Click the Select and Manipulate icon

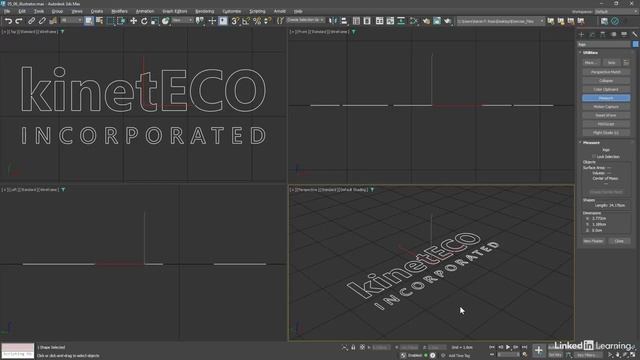[x=212, y=21]
